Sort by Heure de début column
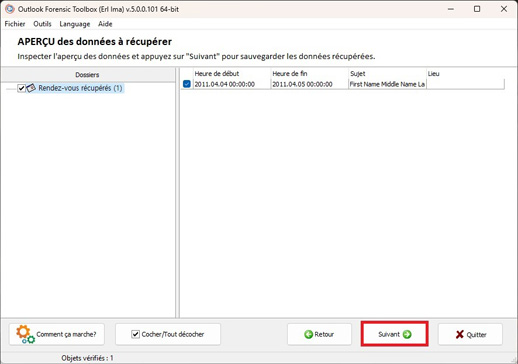 coord(232,74)
